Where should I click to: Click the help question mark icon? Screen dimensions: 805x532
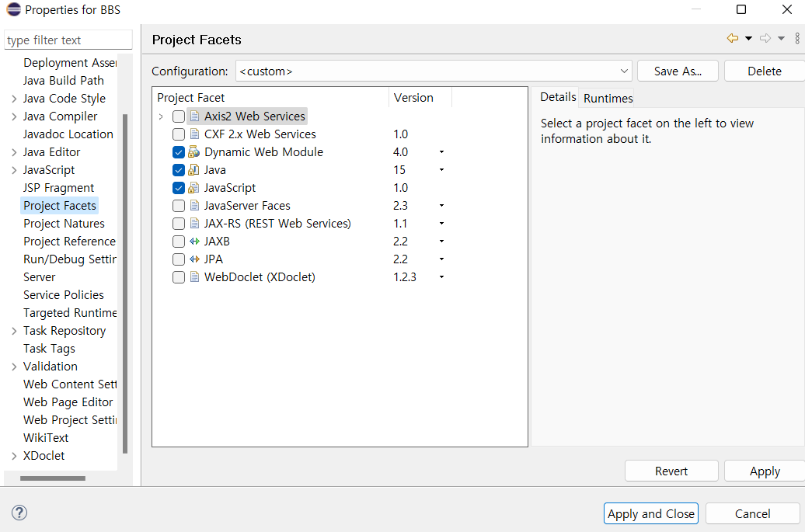tap(19, 513)
